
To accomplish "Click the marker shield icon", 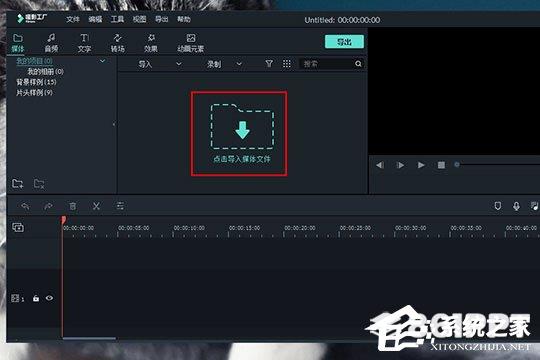I will pyautogui.click(x=498, y=206).
